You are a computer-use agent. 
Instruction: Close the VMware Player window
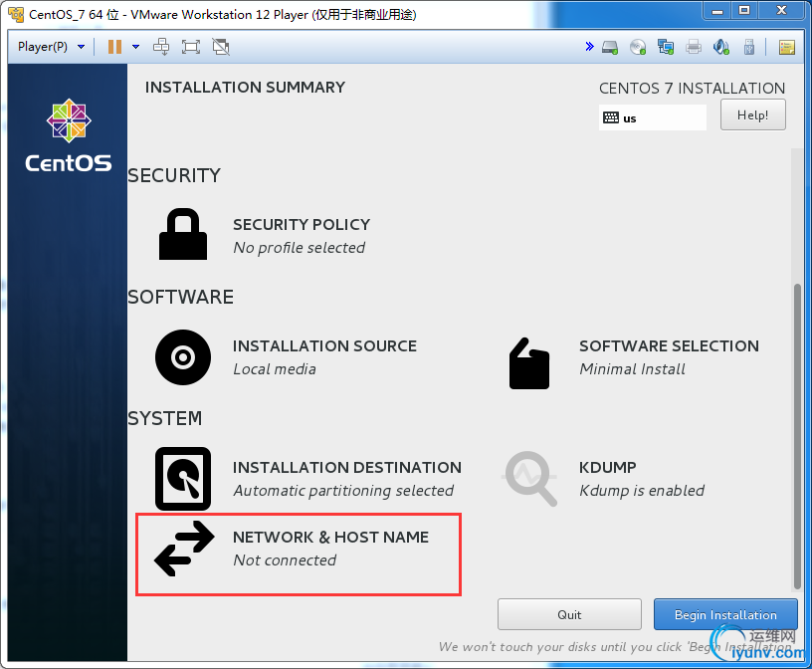[782, 11]
